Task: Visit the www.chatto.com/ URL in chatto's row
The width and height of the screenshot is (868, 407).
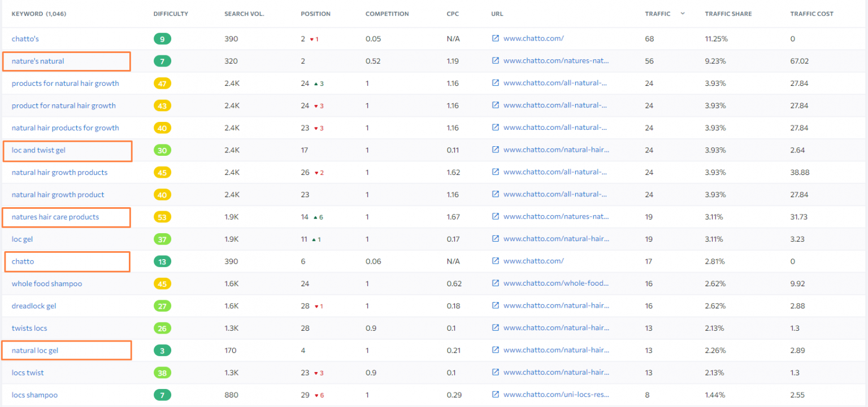Action: [533, 38]
